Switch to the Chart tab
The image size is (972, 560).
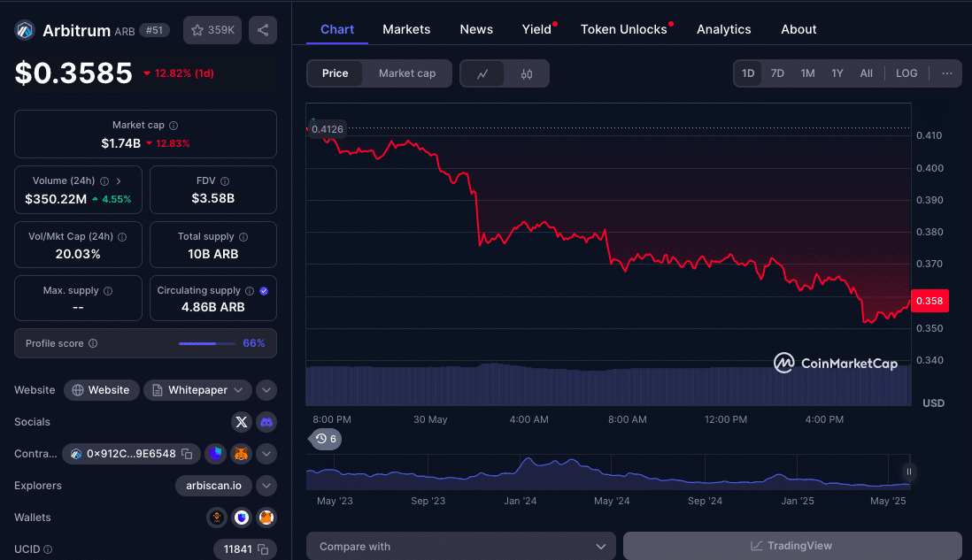(x=337, y=29)
